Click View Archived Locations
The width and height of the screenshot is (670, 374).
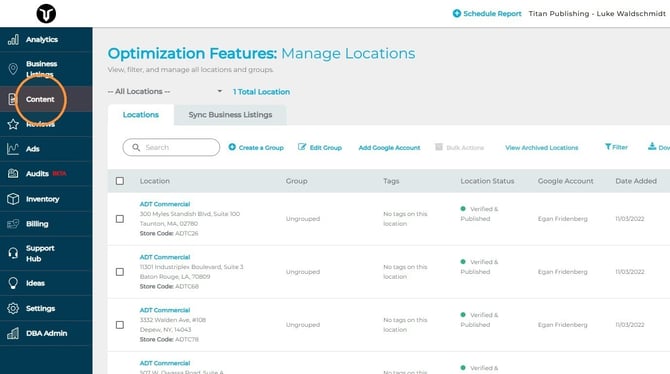(x=541, y=147)
